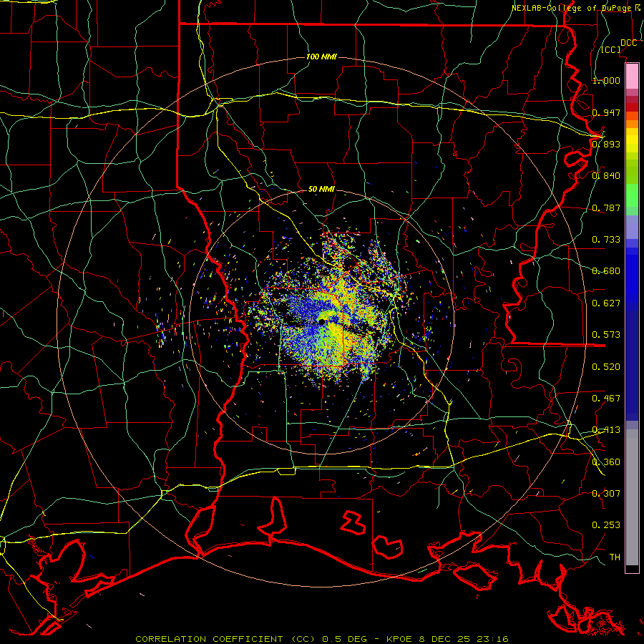Screen dimensions: 644x644
Task: Click the DCC label above the color scale
Action: [x=628, y=43]
